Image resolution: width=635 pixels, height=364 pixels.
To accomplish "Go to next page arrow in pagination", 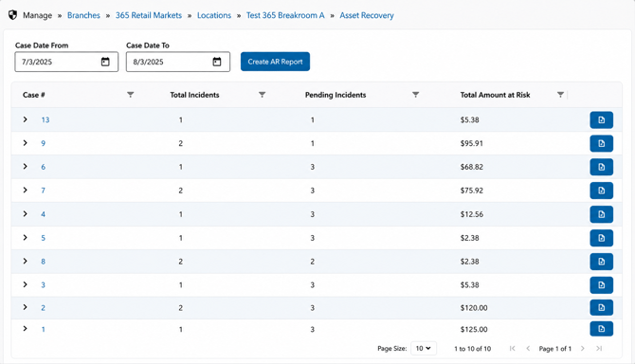I will [582, 348].
